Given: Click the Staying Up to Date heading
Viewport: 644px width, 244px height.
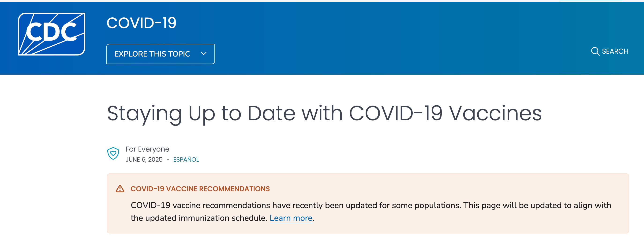Looking at the screenshot, I should [324, 114].
